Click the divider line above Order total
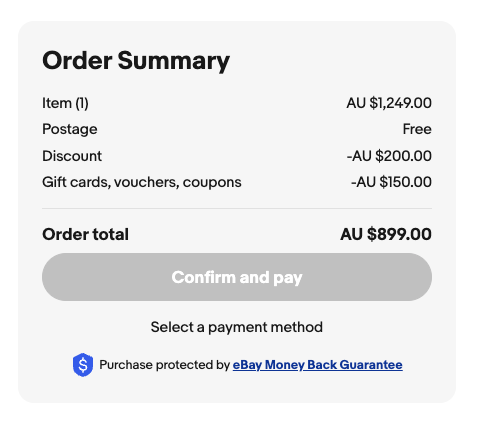This screenshot has height=429, width=485. coord(237,209)
